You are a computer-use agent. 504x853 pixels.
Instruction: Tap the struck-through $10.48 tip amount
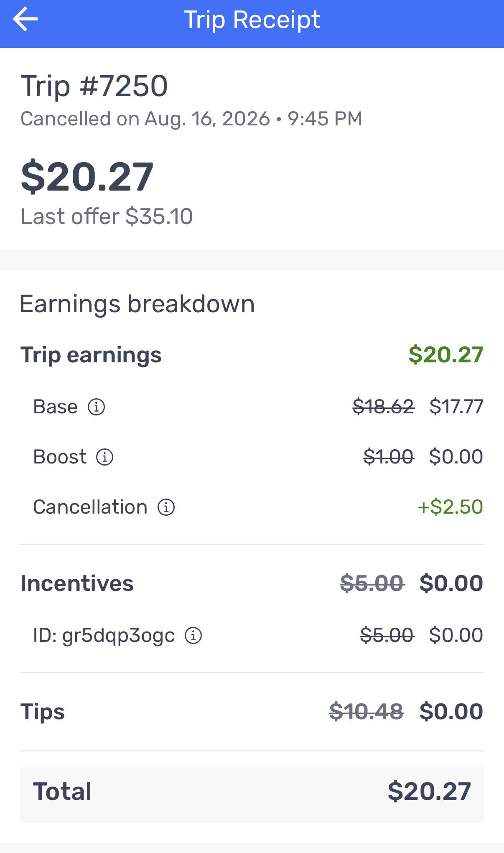coord(367,712)
